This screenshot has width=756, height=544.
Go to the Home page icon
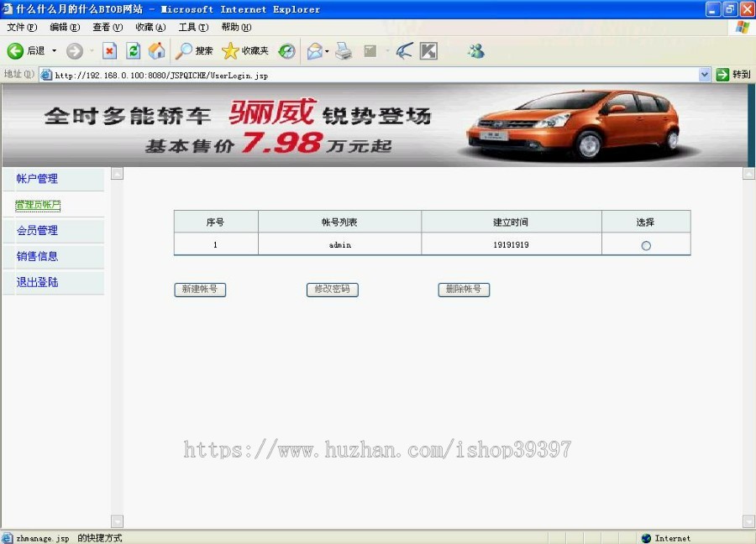point(157,50)
